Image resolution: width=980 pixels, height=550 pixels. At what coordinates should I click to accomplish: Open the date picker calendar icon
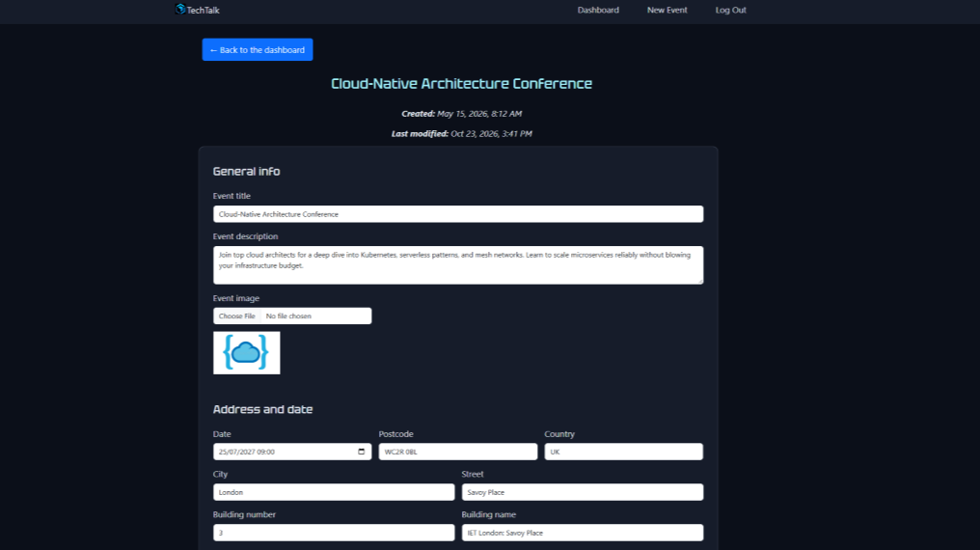click(x=362, y=452)
